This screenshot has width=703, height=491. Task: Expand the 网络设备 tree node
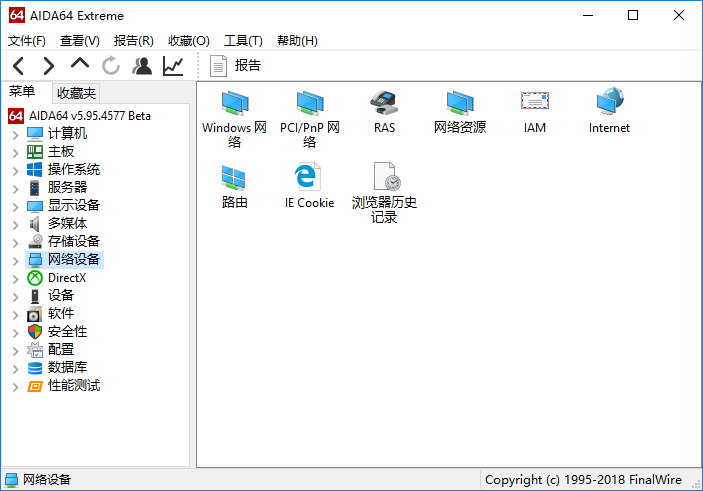16,261
